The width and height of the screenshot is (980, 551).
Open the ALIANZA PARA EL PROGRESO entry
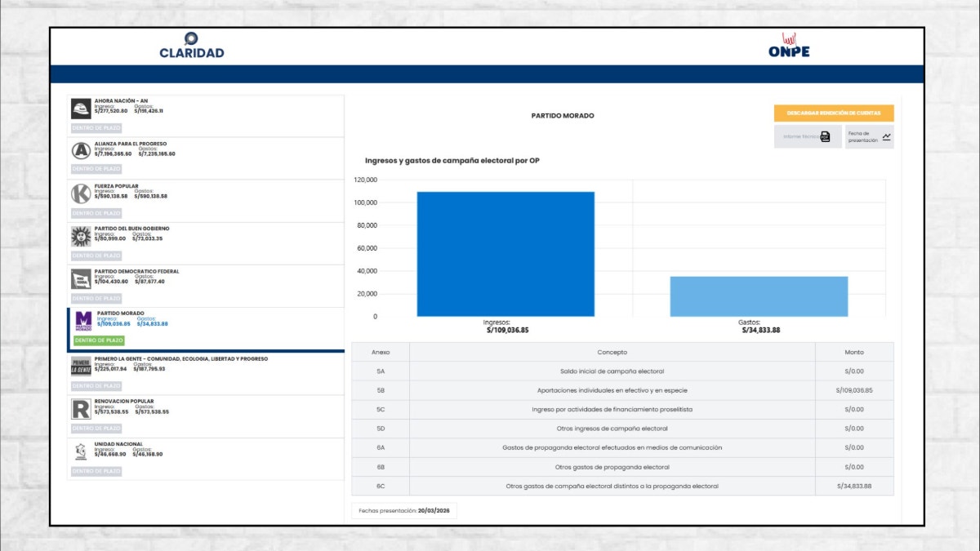pyautogui.click(x=205, y=158)
